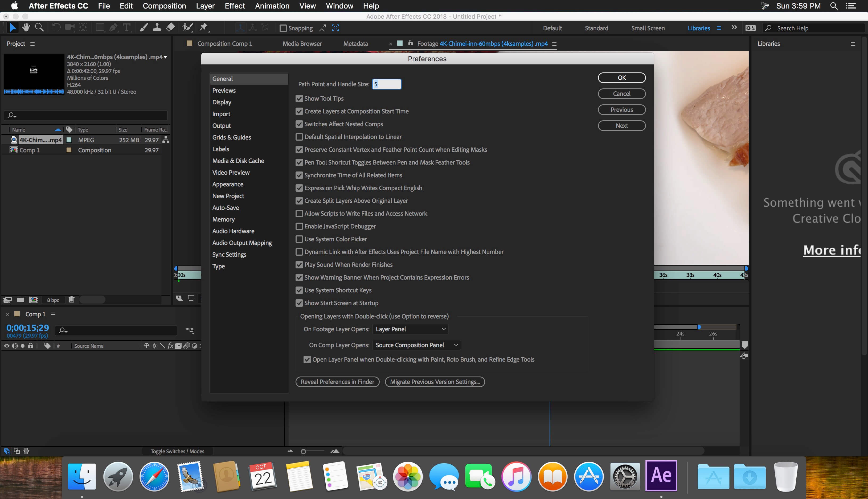The height and width of the screenshot is (499, 868).
Task: Open the Auto-Save preferences section
Action: [x=225, y=207]
